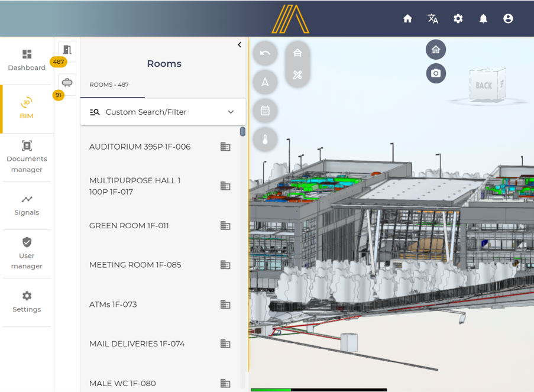Open Documents manager in the sidebar

click(27, 157)
